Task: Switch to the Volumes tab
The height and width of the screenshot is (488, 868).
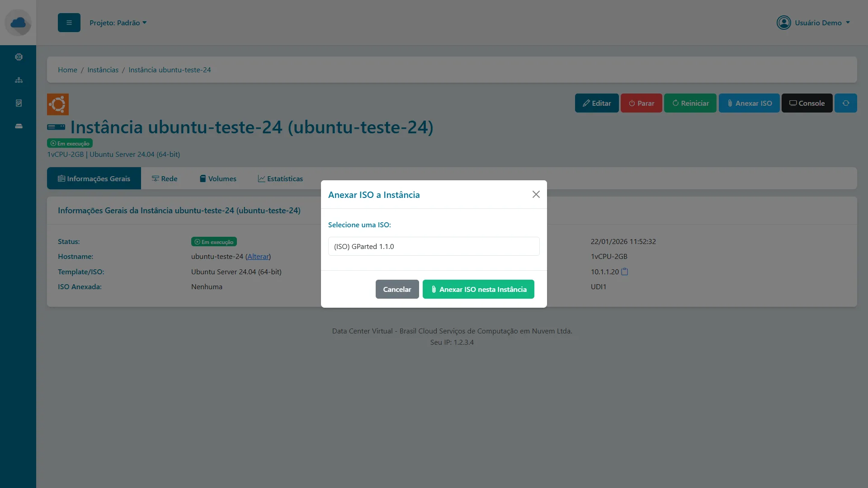Action: 217,178
